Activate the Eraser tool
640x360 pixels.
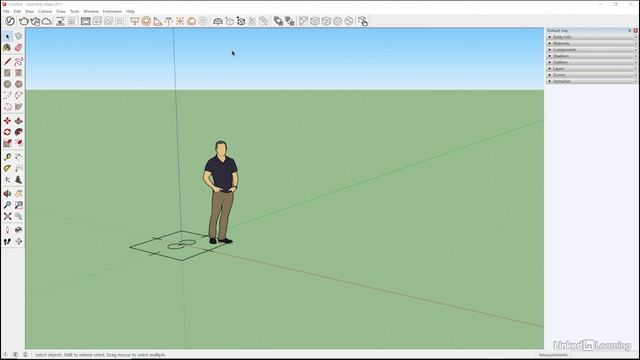19,48
